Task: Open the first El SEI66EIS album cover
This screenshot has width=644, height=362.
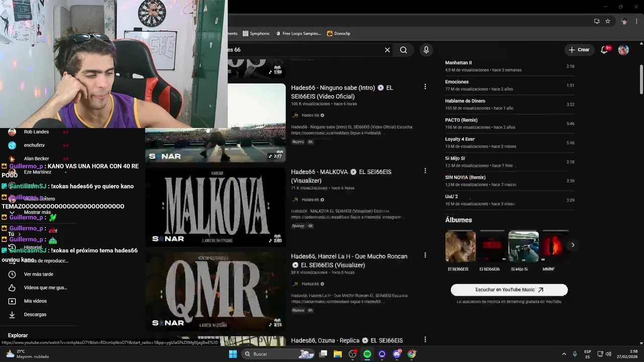Action: point(460,246)
